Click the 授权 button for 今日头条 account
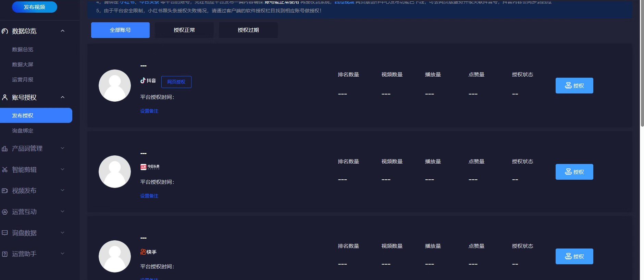This screenshot has width=644, height=280. coord(574,172)
